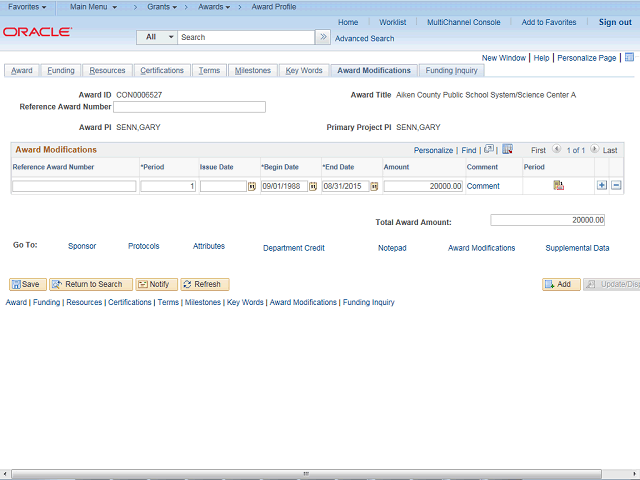640x480 pixels.
Task: Click Award Profile breadcrumb
Action: pyautogui.click(x=274, y=7)
